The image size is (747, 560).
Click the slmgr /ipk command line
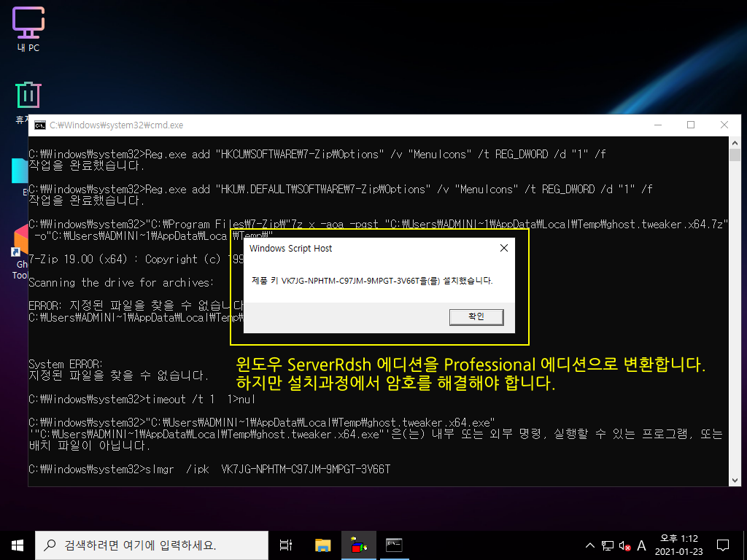[209, 469]
